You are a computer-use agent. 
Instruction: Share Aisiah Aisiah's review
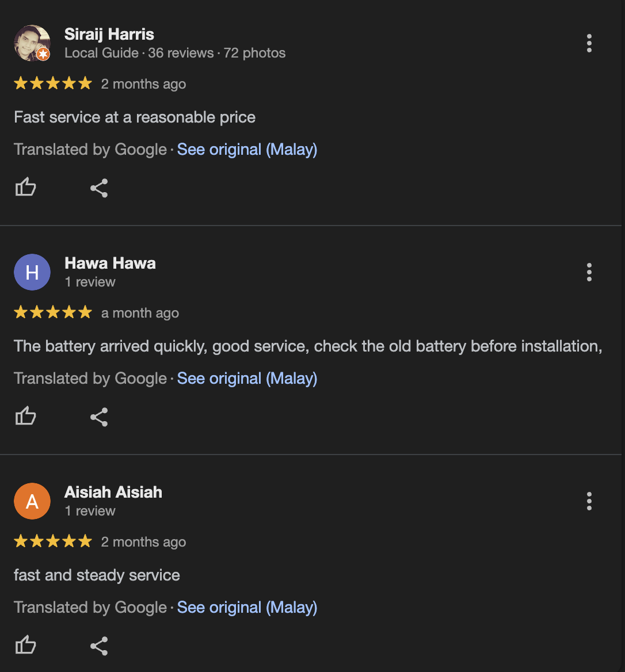coord(99,646)
